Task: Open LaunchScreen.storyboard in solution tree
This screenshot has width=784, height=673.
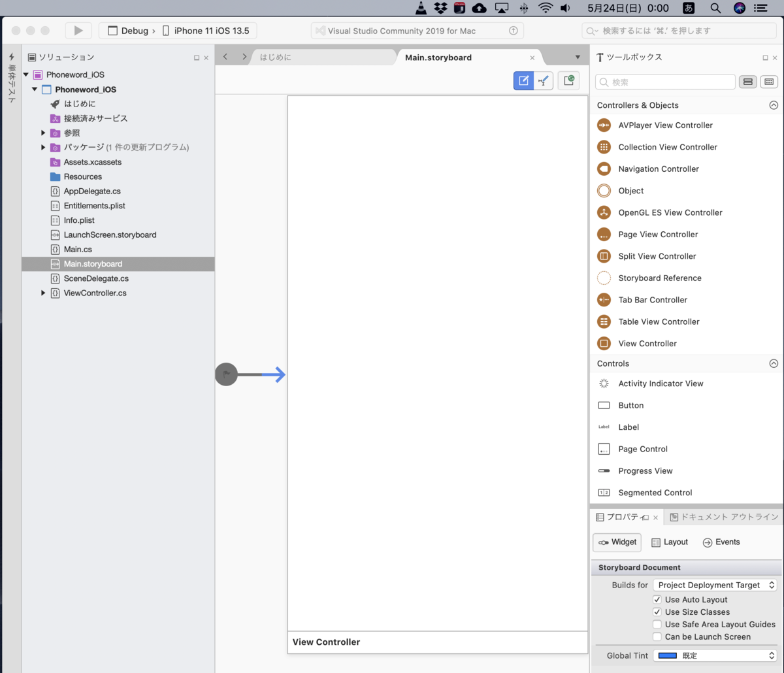Action: pos(110,235)
